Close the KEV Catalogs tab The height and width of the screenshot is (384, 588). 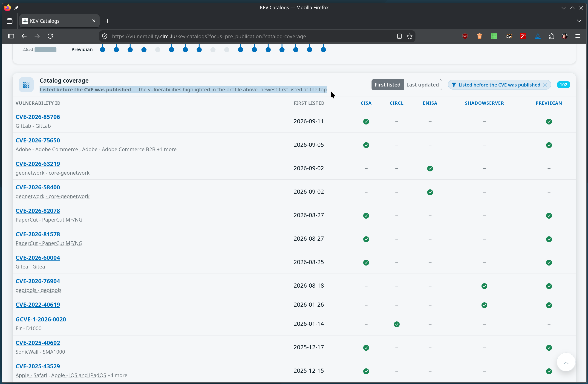coord(94,21)
